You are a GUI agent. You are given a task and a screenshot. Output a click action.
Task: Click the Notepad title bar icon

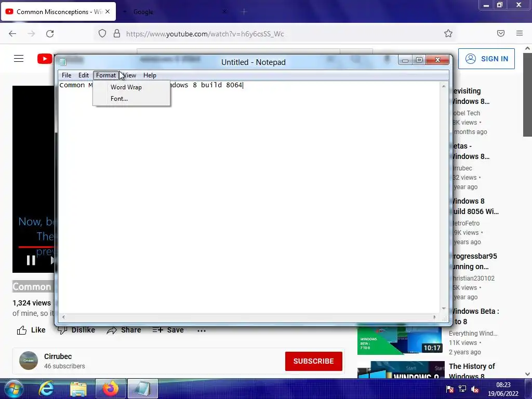(x=62, y=61)
